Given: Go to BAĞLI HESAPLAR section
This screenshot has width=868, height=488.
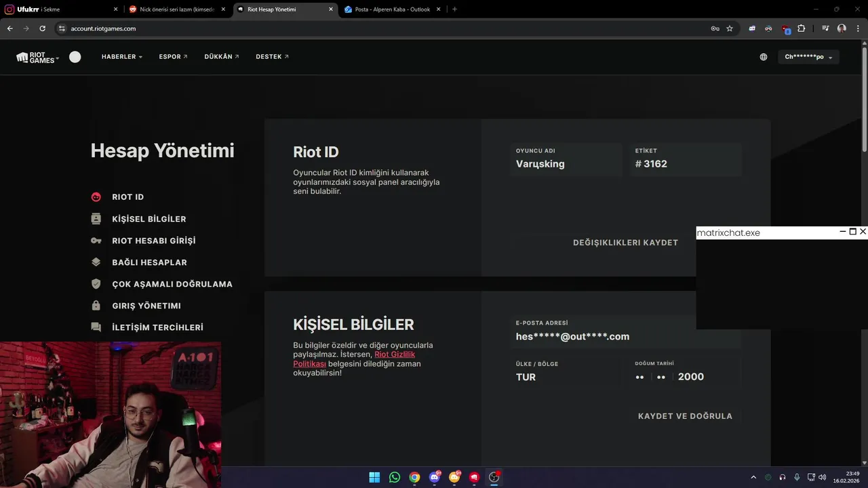Looking at the screenshot, I should coord(150,262).
